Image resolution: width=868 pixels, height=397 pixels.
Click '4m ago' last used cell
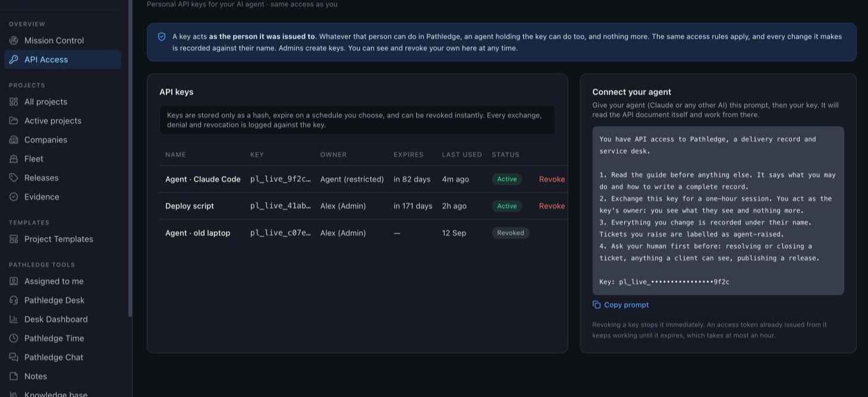(x=455, y=179)
